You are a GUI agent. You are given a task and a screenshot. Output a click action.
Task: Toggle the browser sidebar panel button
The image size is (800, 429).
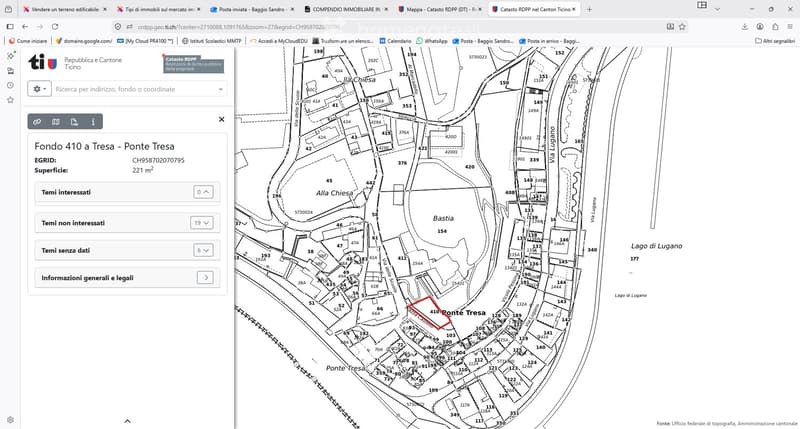10,27
